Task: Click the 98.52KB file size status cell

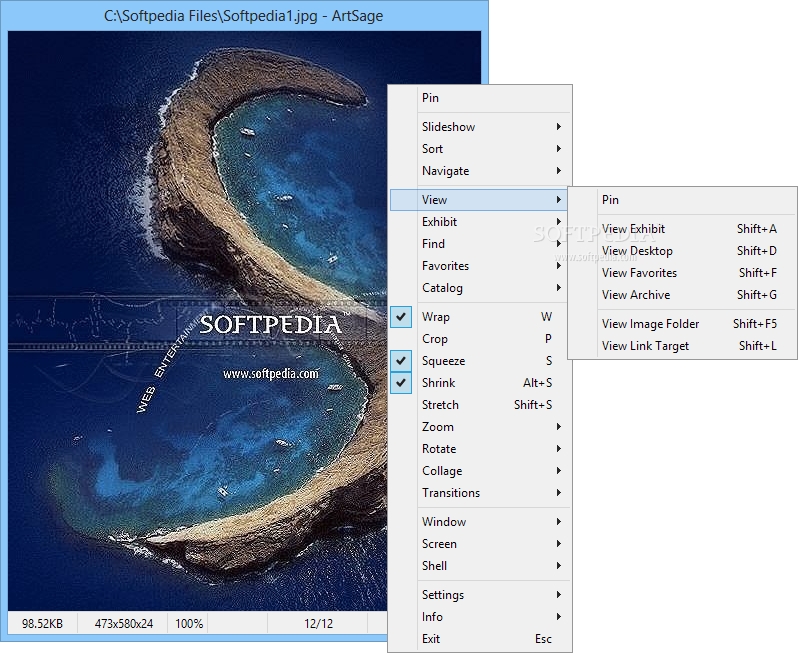Action: [x=42, y=623]
